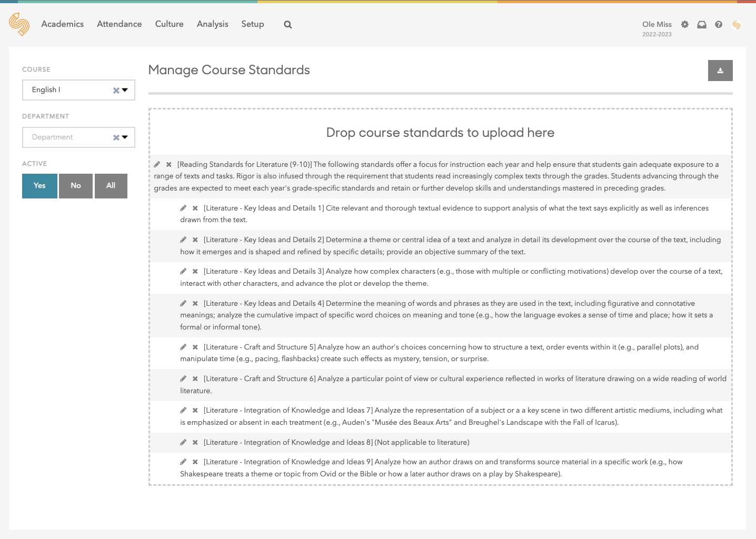Click the search magnifier icon in navbar
The image size is (756, 539).
pyautogui.click(x=287, y=25)
